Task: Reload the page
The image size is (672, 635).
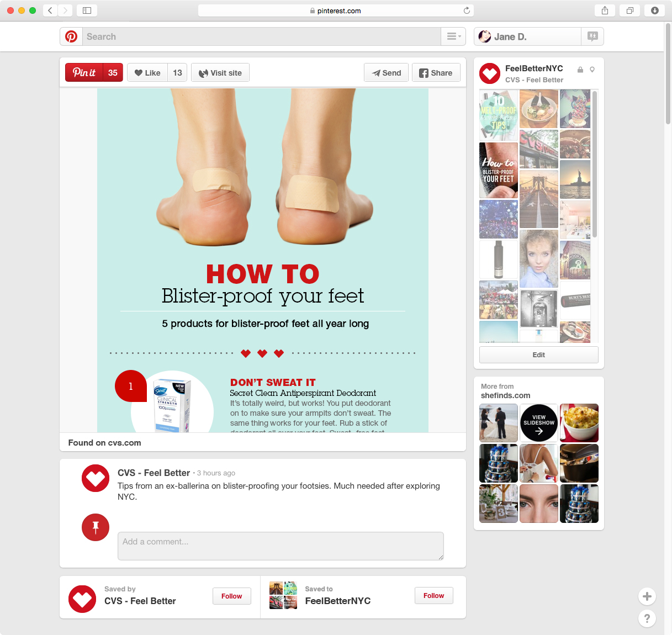Action: pos(467,10)
